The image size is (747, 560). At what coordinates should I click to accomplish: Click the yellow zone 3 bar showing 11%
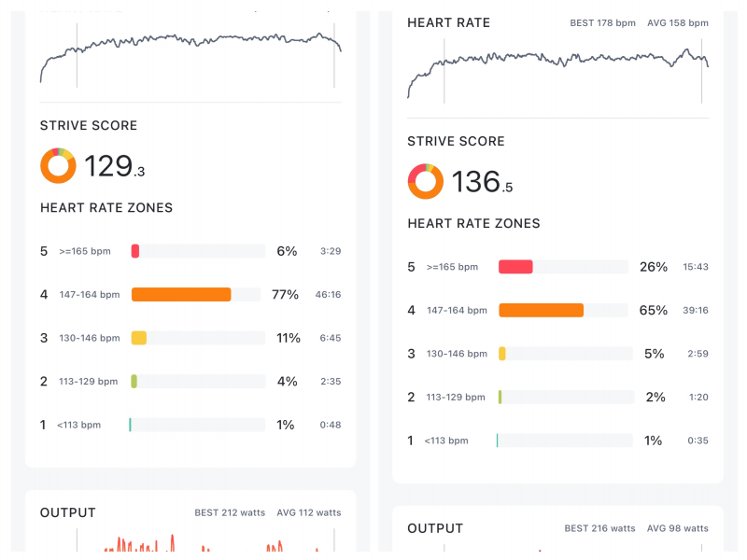(x=139, y=338)
